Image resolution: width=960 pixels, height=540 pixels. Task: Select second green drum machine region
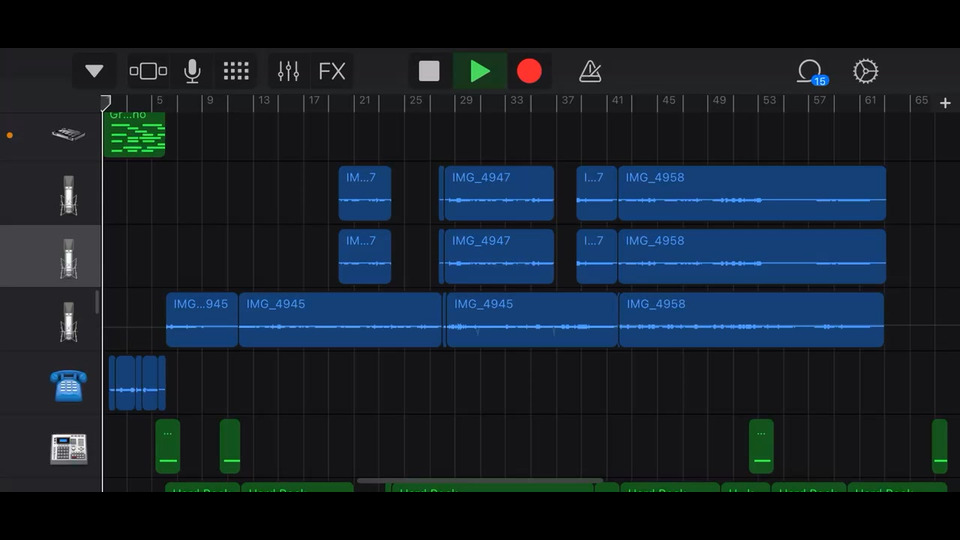coord(230,446)
